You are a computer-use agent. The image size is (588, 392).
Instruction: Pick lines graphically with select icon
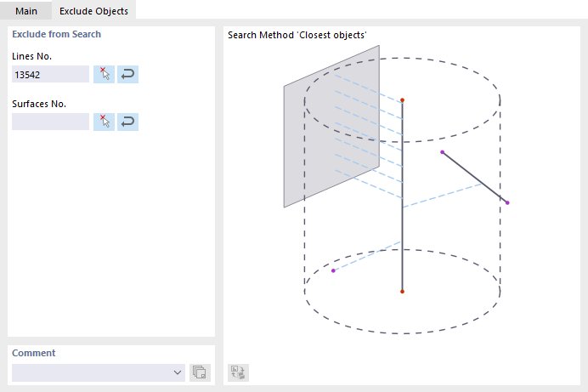(104, 74)
